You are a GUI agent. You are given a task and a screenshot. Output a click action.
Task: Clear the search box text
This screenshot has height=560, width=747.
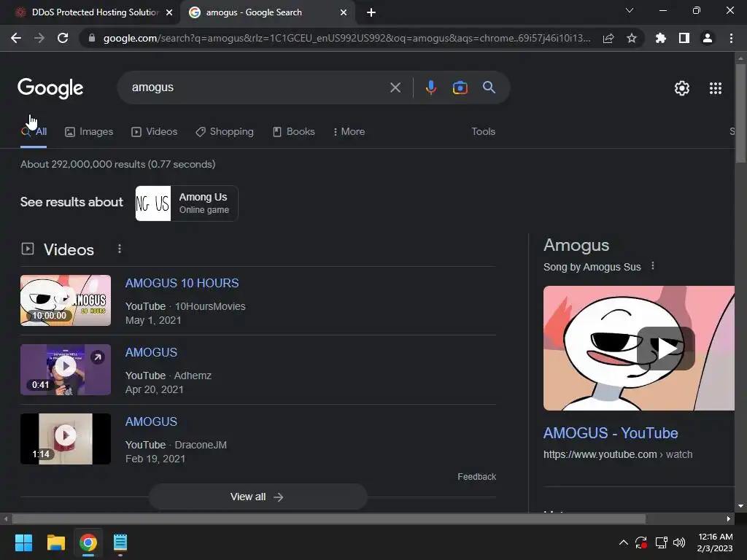(395, 87)
